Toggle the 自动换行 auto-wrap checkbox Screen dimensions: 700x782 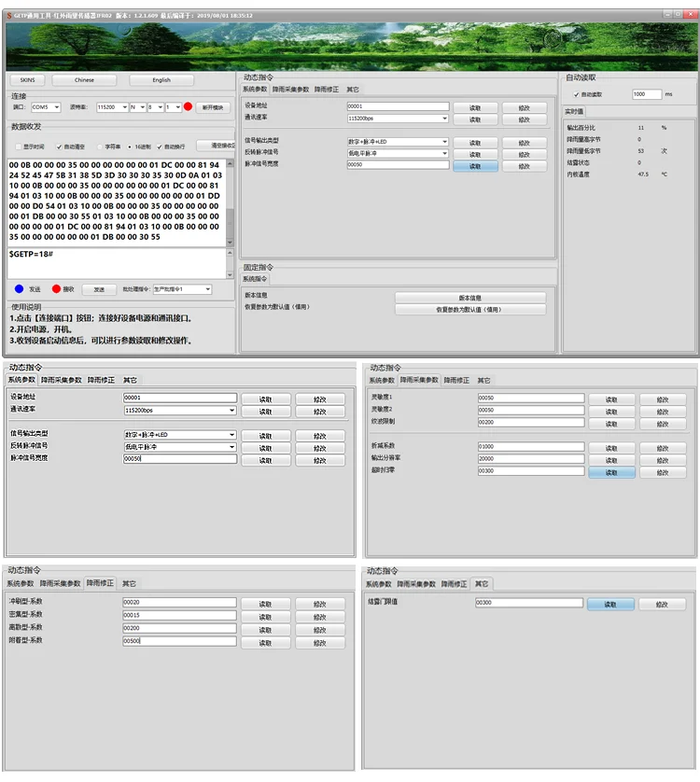(x=160, y=147)
